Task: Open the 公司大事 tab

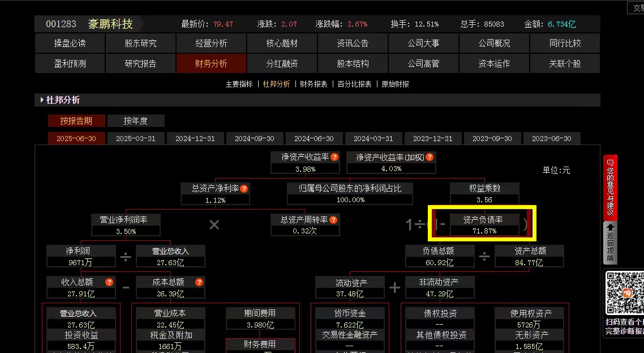Action: 423,43
